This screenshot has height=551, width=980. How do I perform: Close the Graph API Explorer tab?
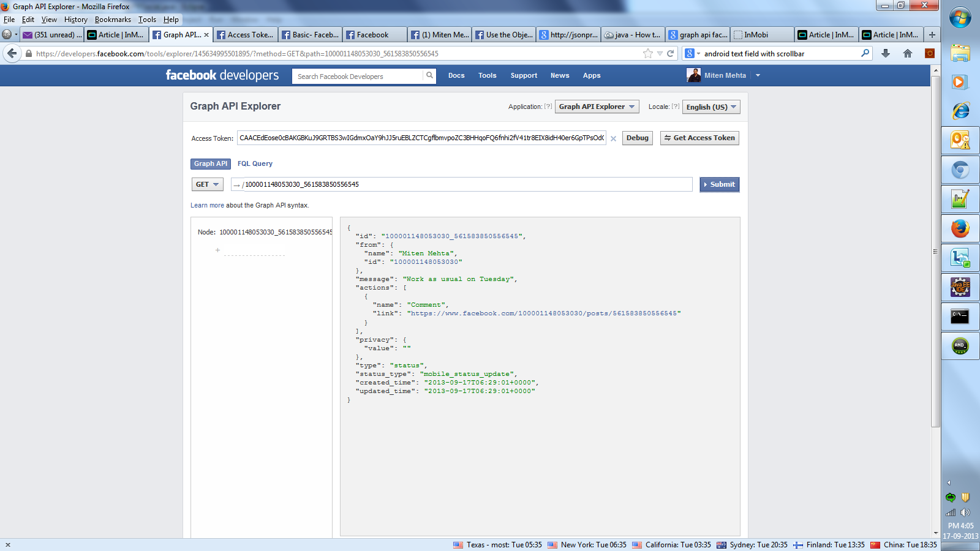tap(206, 35)
